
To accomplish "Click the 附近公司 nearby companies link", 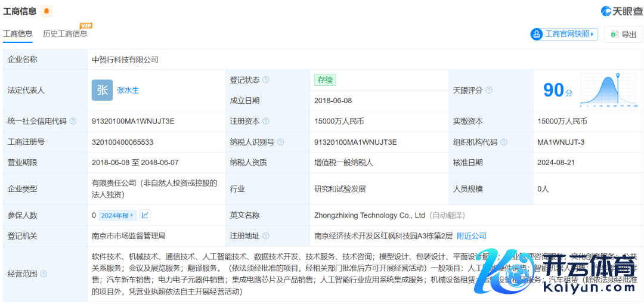I will pyautogui.click(x=472, y=235).
